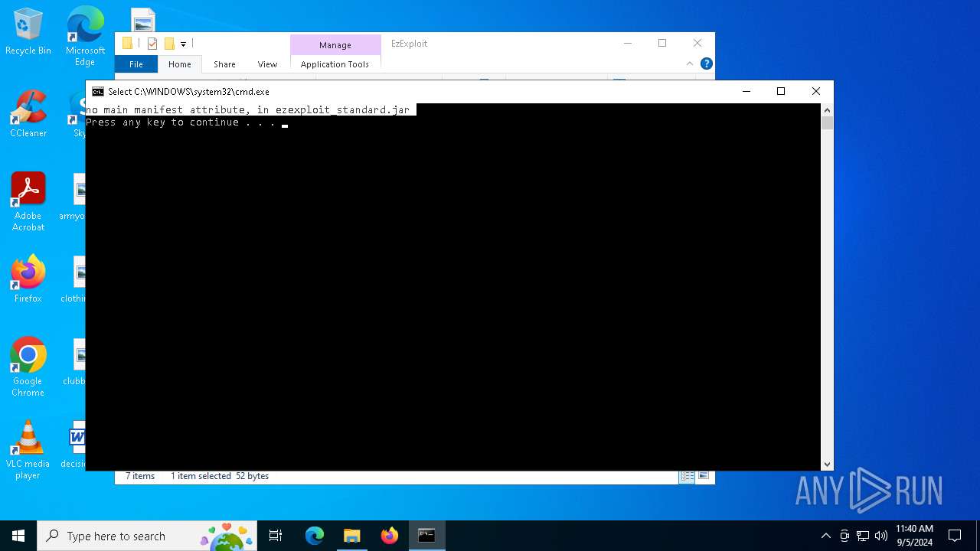Open Firefox from the taskbar

click(390, 536)
